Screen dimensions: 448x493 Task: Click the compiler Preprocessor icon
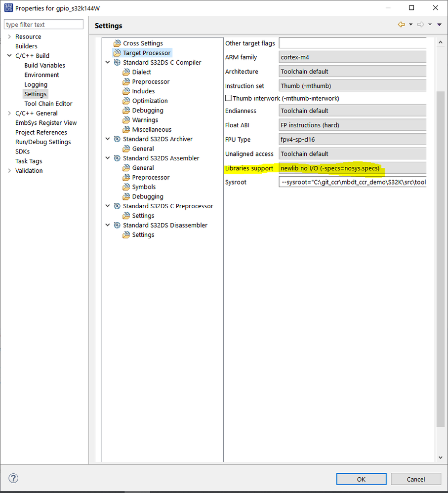[126, 81]
